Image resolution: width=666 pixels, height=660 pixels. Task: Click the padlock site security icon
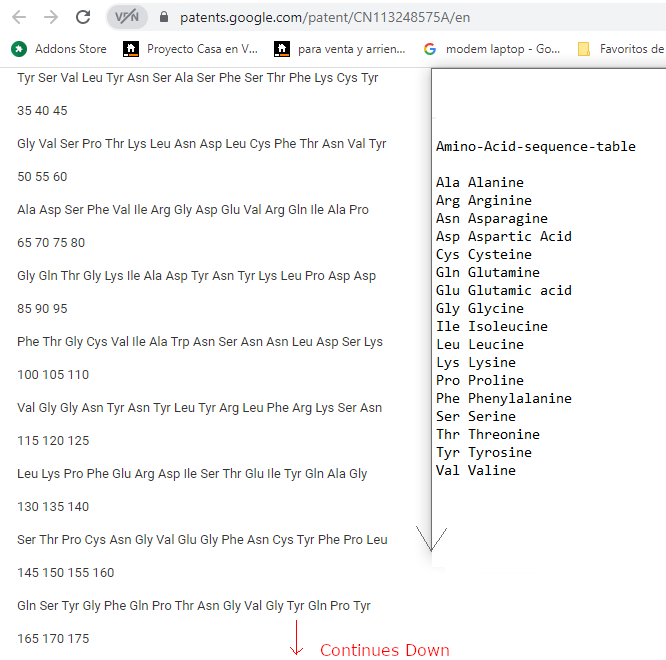coord(163,17)
